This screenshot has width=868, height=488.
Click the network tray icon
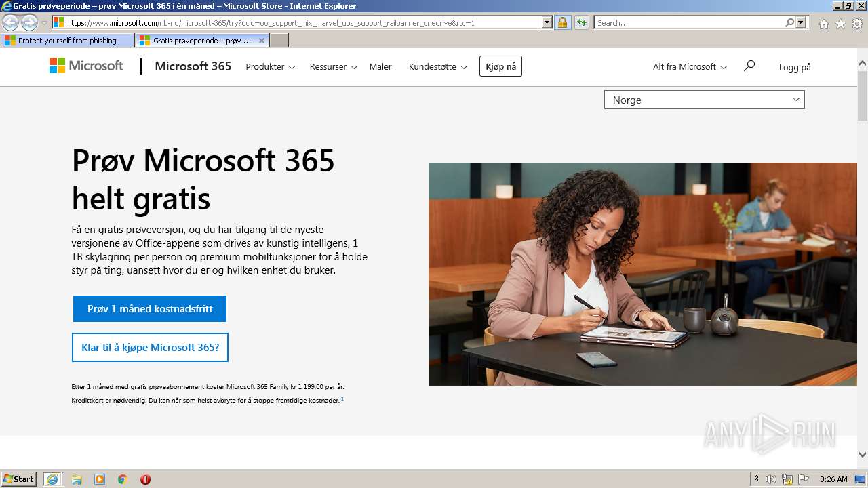(787, 479)
